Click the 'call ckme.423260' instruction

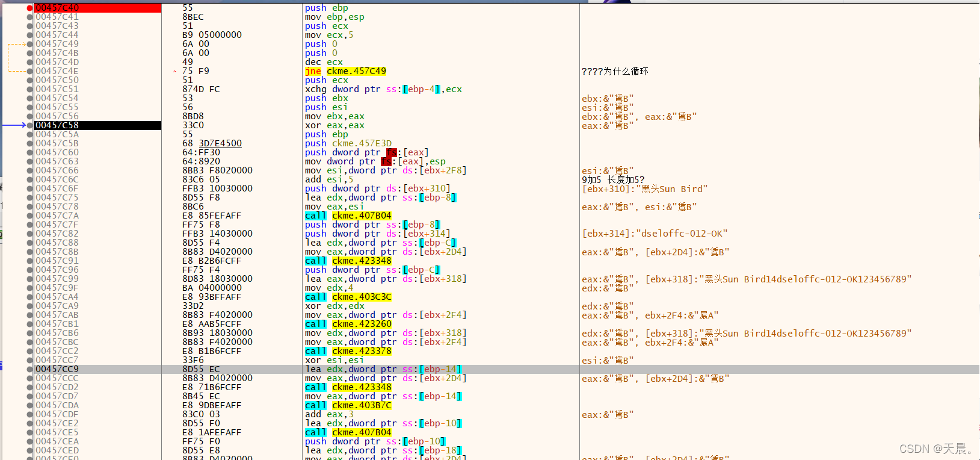(348, 324)
